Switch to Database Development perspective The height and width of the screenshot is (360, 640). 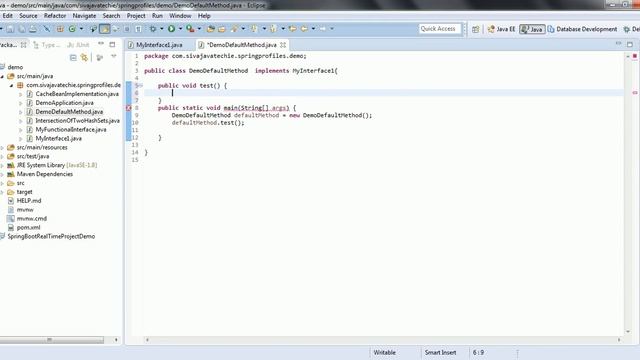point(582,29)
